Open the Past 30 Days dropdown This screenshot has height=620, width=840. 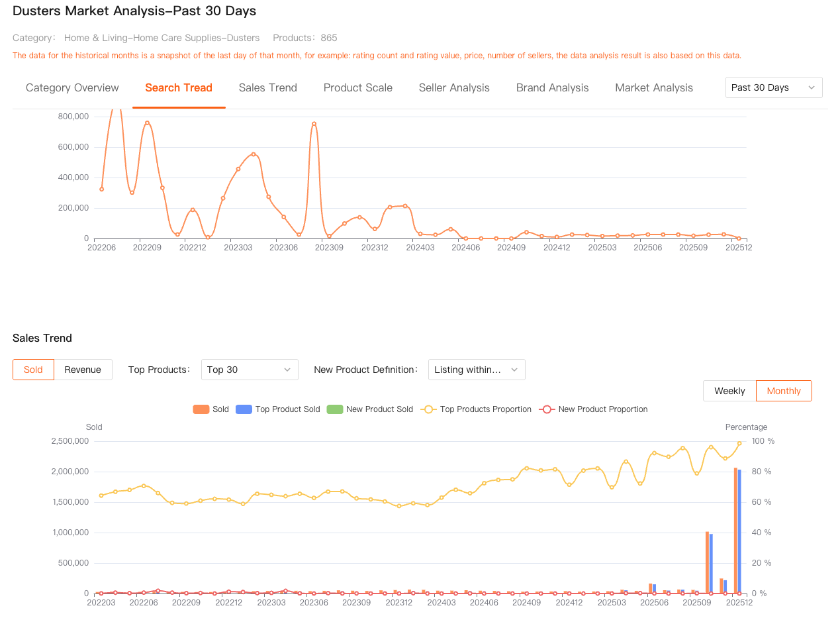[x=773, y=87]
